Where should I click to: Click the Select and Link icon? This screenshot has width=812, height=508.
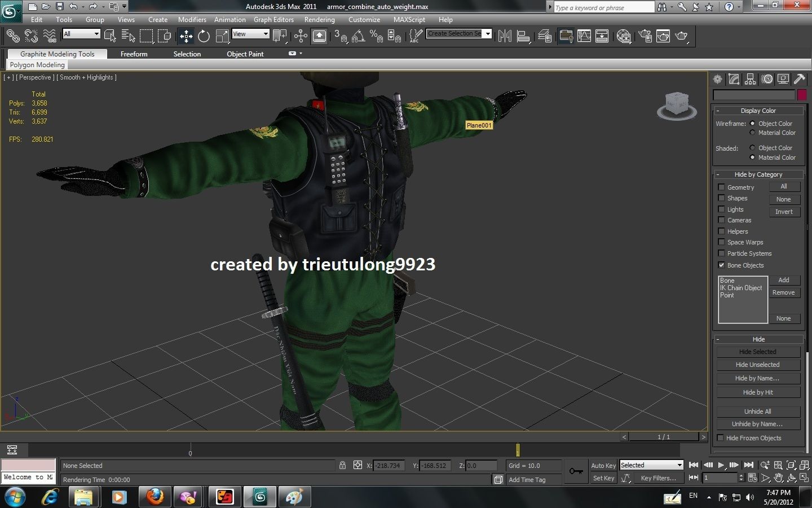pyautogui.click(x=13, y=36)
